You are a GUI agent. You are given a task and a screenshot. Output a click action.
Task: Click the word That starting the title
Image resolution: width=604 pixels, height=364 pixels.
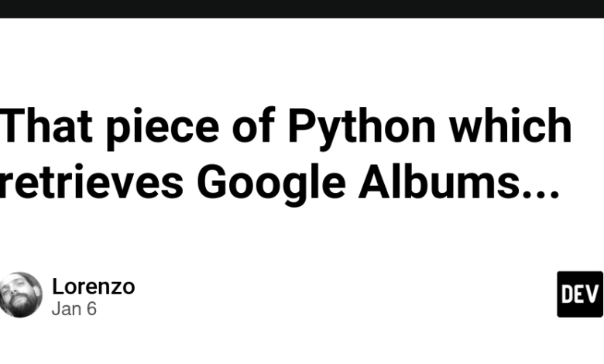(x=46, y=125)
